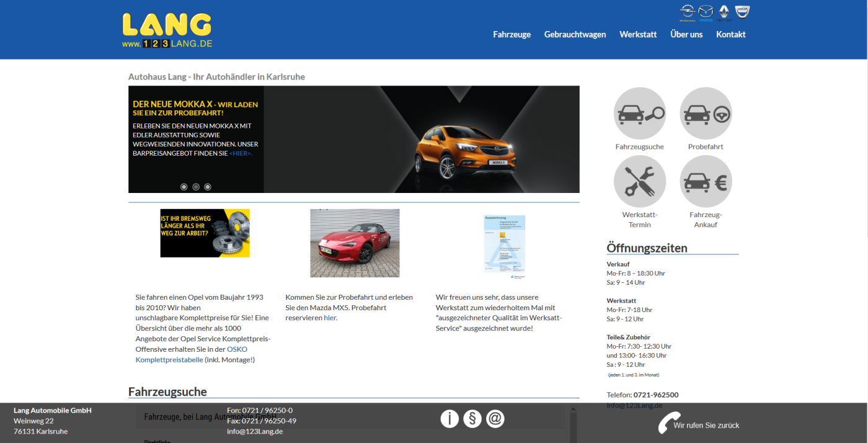Open the OSKO Komplettpreistabelle link
Viewport: 868px width, 443px height.
click(x=192, y=354)
